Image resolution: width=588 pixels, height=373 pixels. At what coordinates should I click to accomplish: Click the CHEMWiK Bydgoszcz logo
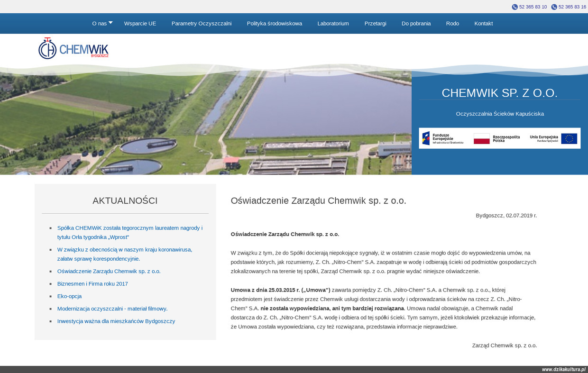(x=73, y=48)
